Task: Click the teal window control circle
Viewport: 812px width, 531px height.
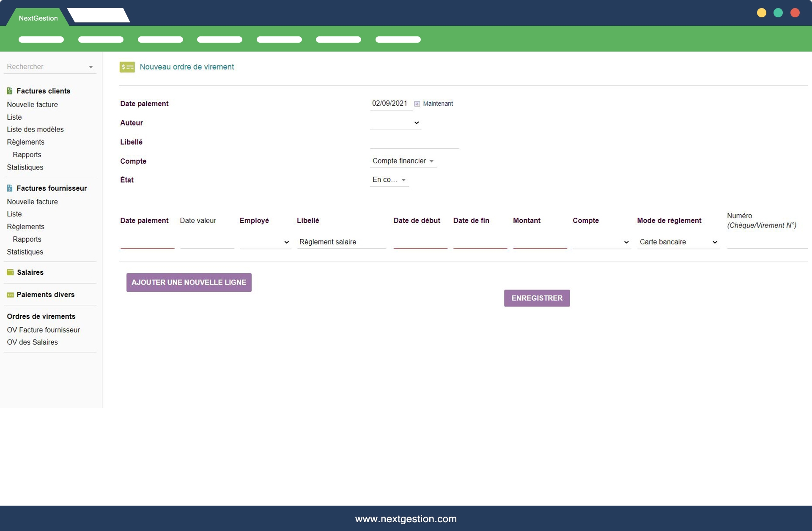Action: click(x=778, y=13)
